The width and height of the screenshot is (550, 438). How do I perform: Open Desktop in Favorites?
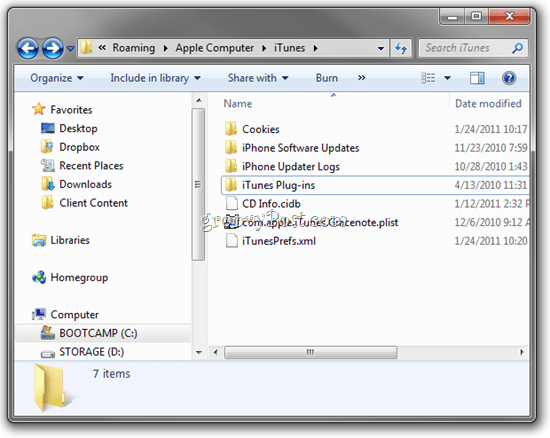point(78,128)
